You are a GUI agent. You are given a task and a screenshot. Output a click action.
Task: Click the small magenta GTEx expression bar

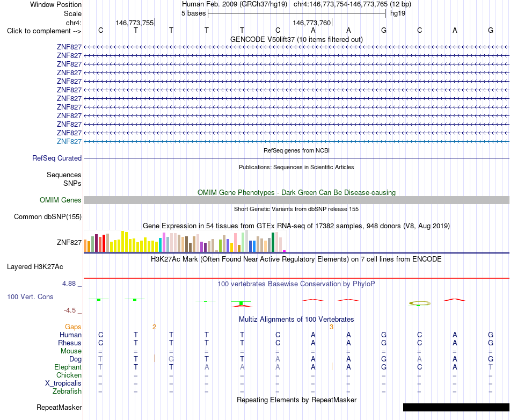tap(285, 251)
